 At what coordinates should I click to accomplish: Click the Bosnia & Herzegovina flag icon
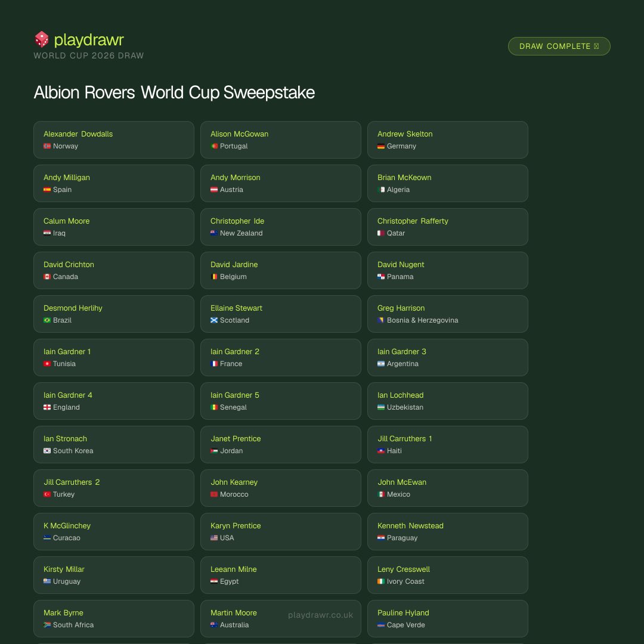coord(381,320)
